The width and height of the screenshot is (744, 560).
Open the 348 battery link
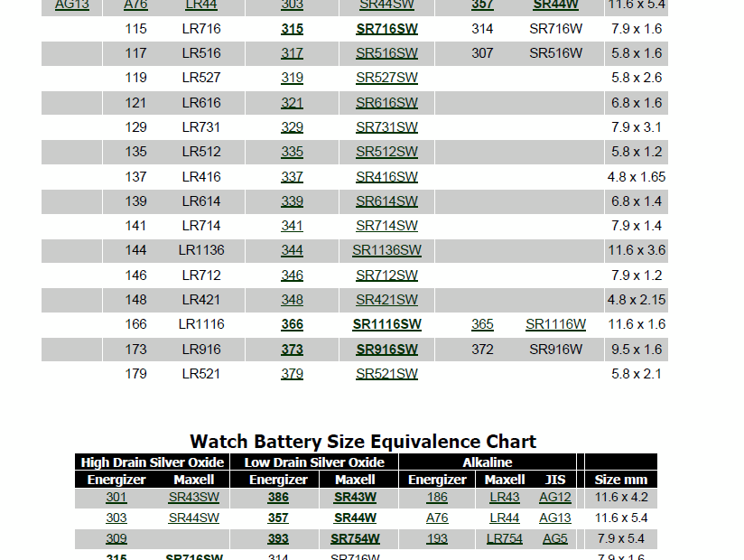pos(292,300)
